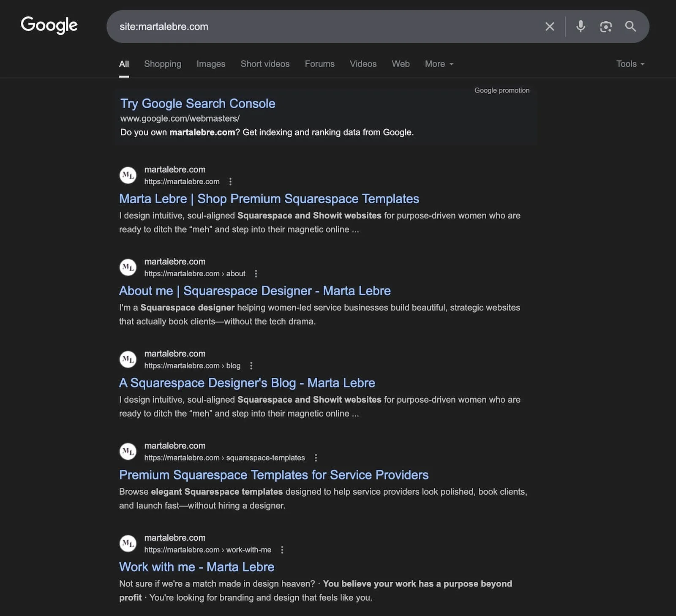Viewport: 676px width, 616px height.
Task: Open A Squarespace Designer's Blog link
Action: point(247,383)
